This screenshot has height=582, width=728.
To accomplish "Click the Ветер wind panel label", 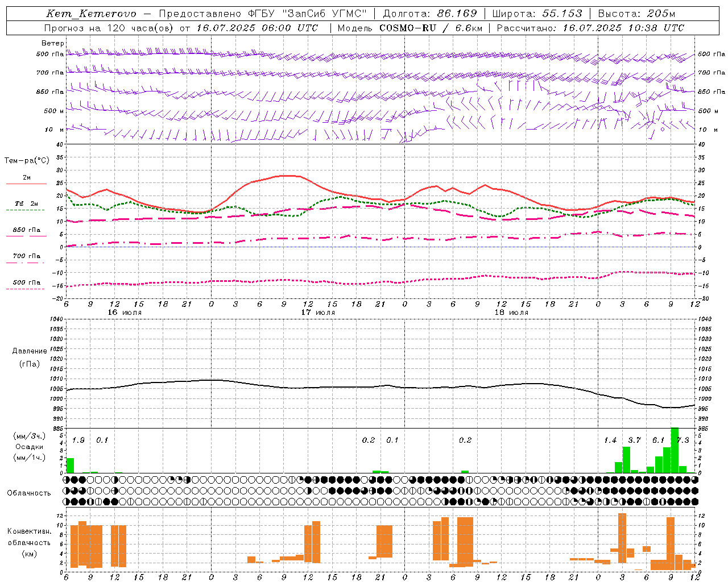I will tap(53, 43).
